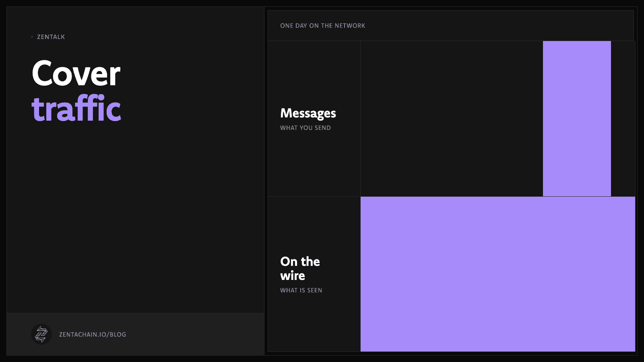Click the 'WHAT YOU SEND' caption

pyautogui.click(x=305, y=128)
